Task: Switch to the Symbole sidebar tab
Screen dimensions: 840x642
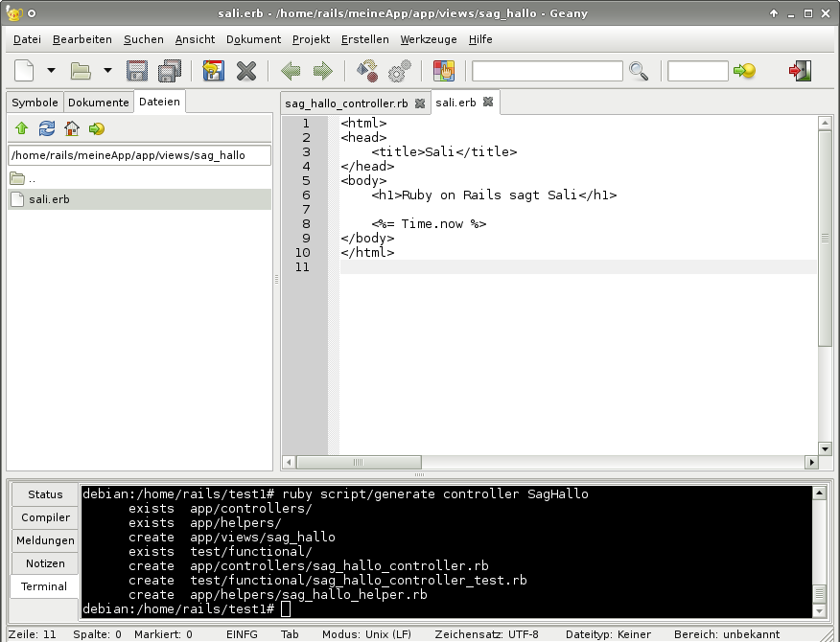Action: [35, 103]
